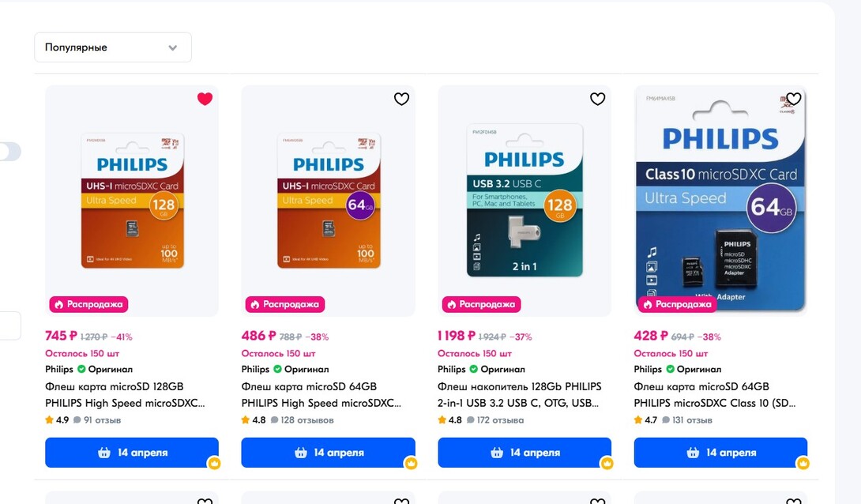This screenshot has height=504, width=861.
Task: Add 64GB High Speed microSD to favorites
Action: (401, 99)
